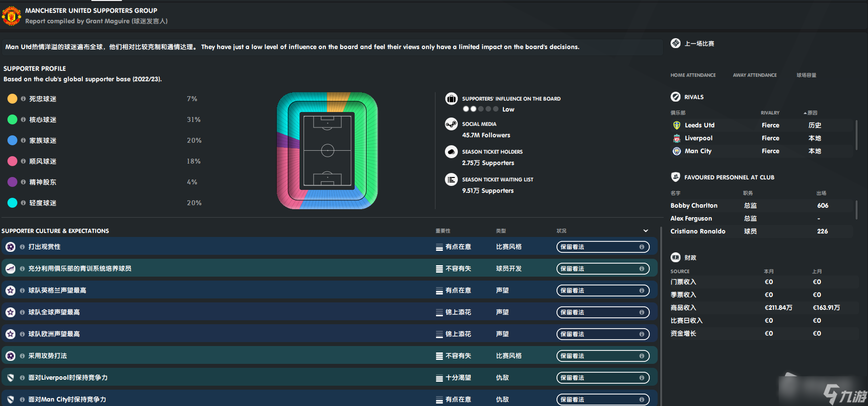The height and width of the screenshot is (406, 868).
Task: Open Liverpool rival club link
Action: (x=699, y=138)
